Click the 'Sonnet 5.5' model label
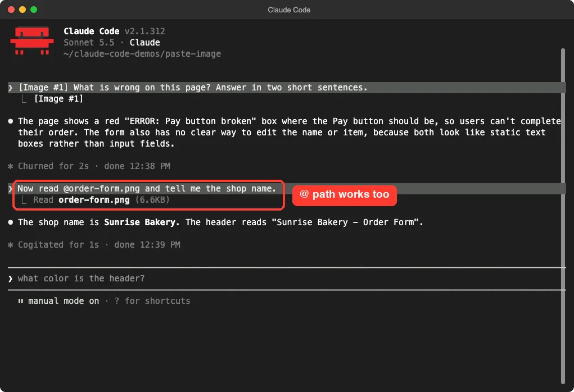The width and height of the screenshot is (574, 392). tap(89, 43)
